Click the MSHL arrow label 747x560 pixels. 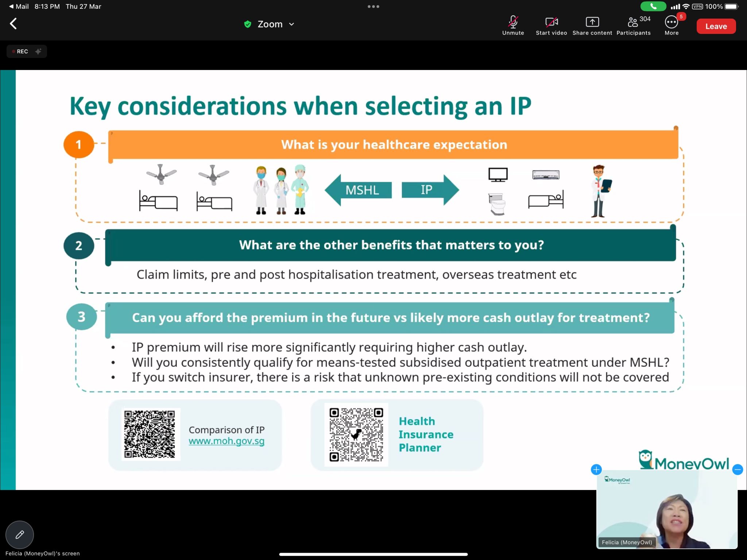click(x=359, y=190)
